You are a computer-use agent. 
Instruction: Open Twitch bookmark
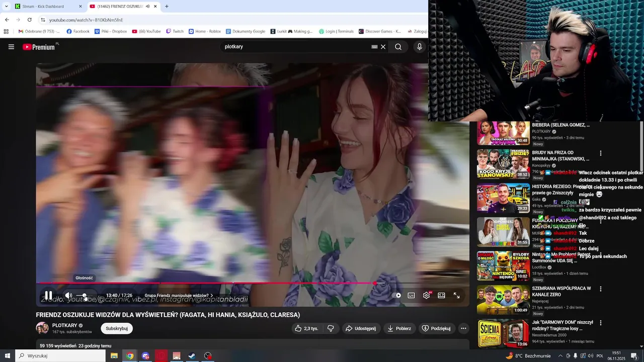tap(175, 31)
